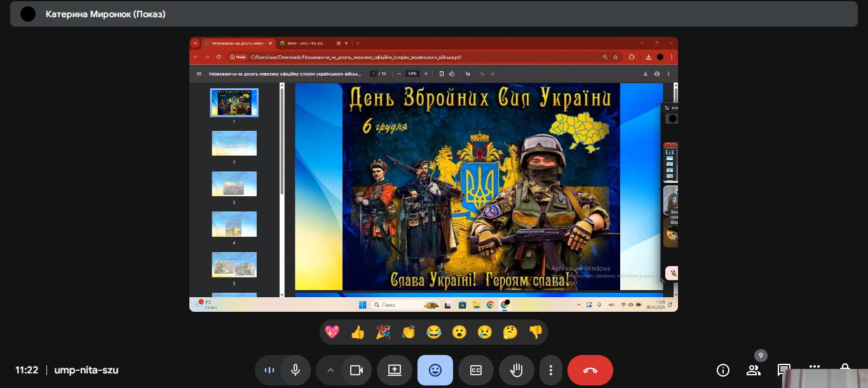This screenshot has height=388, width=868.
Task: Expand hidden system tray icons
Action: tap(578, 305)
